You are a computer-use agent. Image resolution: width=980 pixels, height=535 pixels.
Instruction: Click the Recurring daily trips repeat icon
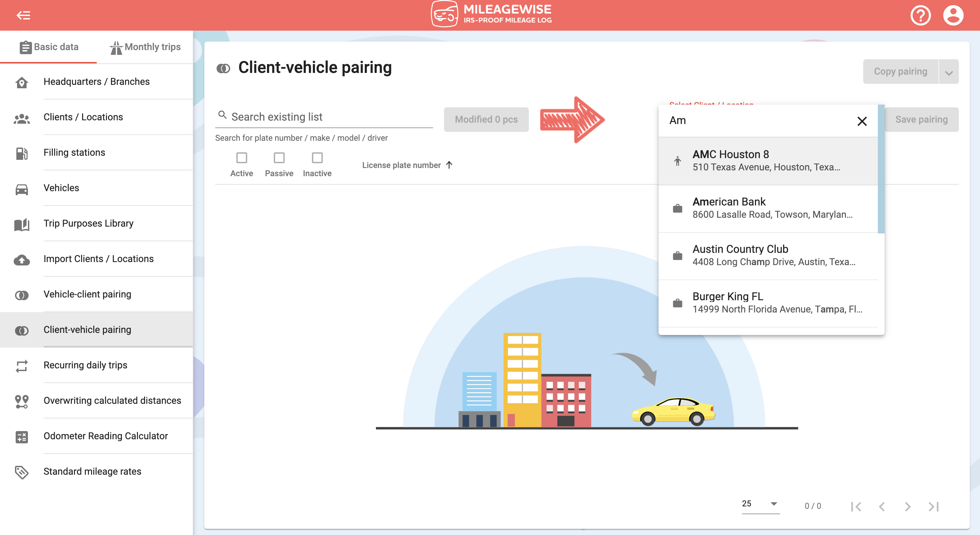pos(22,366)
